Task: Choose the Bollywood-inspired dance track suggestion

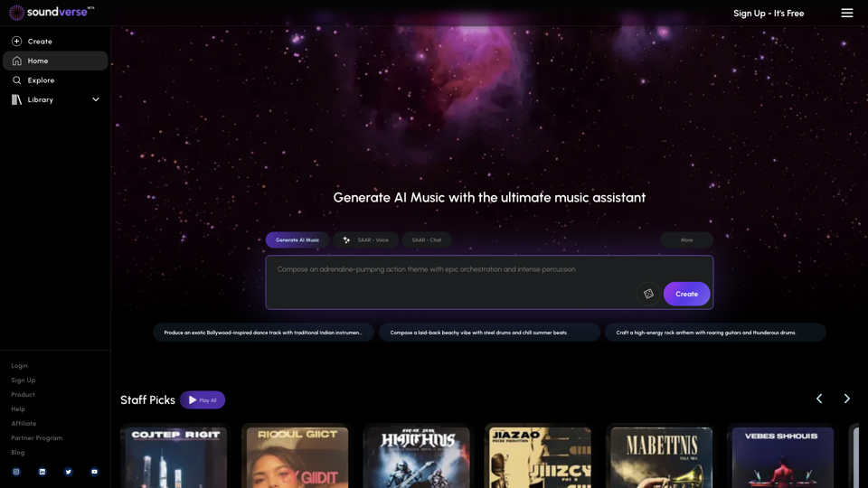Action: click(263, 333)
